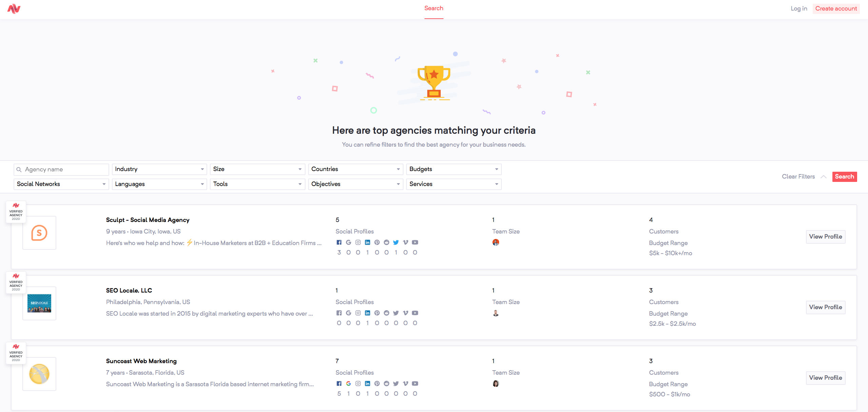The height and width of the screenshot is (412, 868).
Task: Focus the Agency name search field
Action: coord(64,169)
